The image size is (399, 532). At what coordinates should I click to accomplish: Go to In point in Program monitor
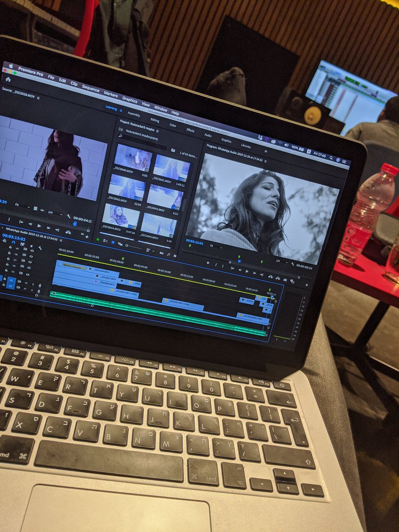(x=232, y=268)
